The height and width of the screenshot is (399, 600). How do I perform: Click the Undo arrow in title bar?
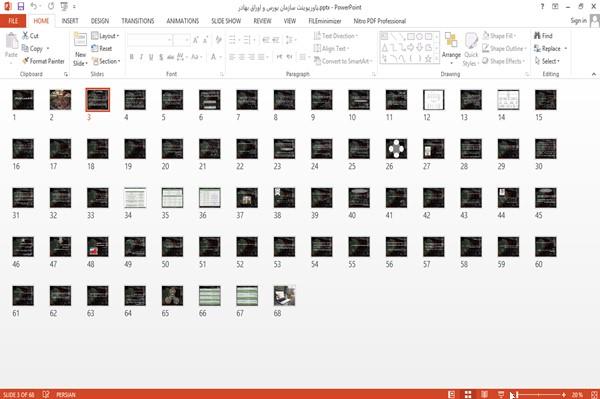coord(34,7)
